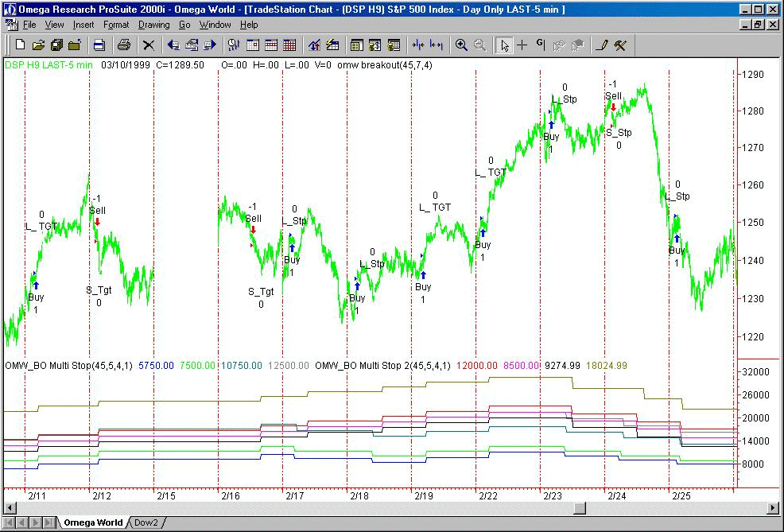Click the horizontal scrollbar left arrow

pyautogui.click(x=10, y=508)
